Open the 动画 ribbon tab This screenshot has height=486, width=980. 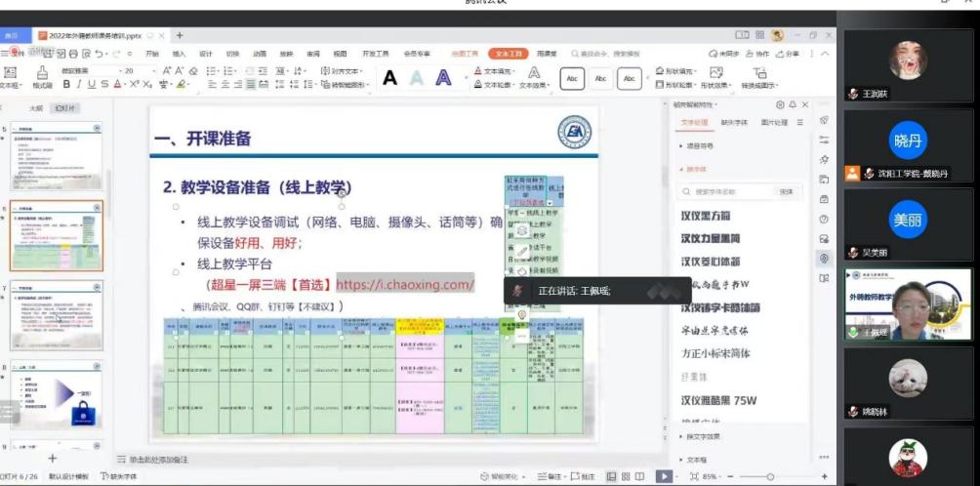[260, 55]
